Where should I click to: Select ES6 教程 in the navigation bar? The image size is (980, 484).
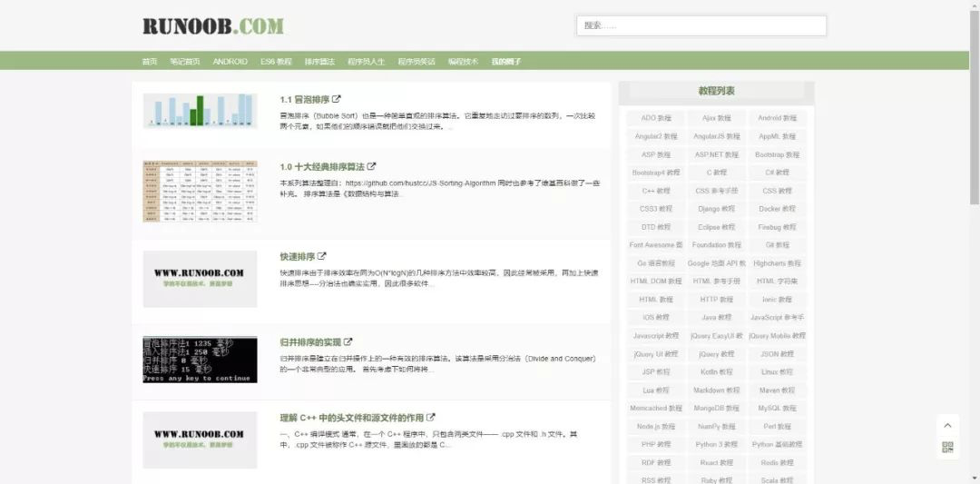point(276,61)
